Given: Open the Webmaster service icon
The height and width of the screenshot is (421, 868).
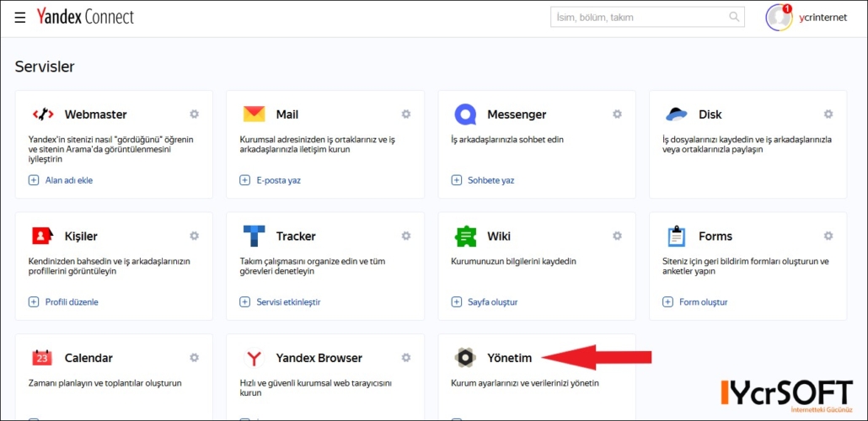Looking at the screenshot, I should [43, 115].
